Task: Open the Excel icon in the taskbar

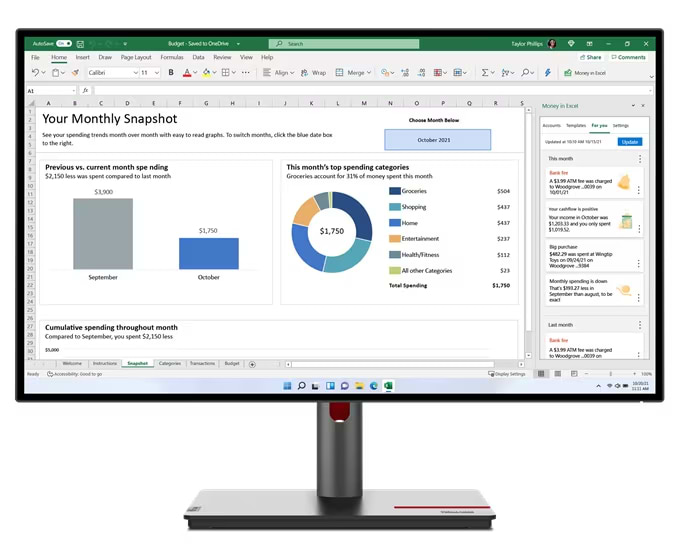Action: (x=388, y=385)
